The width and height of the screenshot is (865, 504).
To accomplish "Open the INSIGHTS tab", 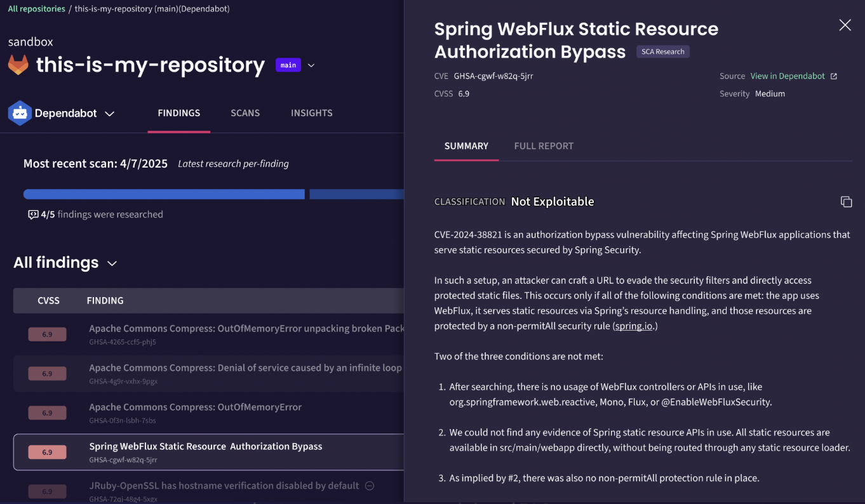I will [312, 113].
